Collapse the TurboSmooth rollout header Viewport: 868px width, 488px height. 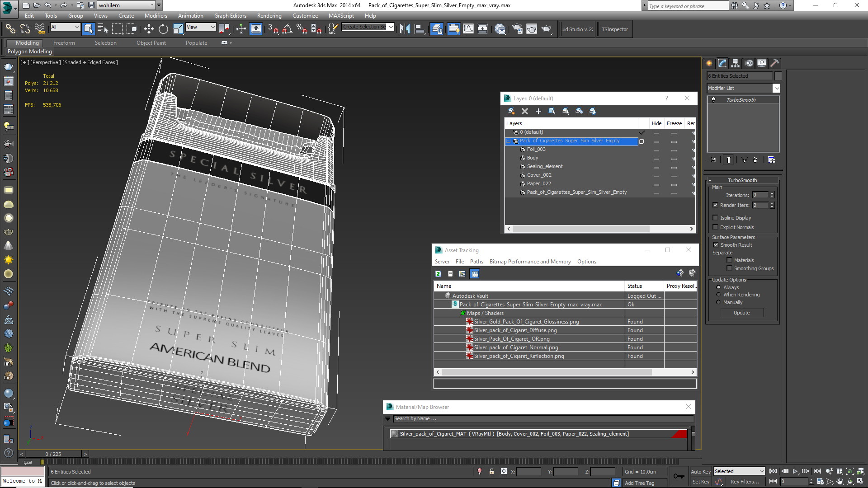click(742, 180)
